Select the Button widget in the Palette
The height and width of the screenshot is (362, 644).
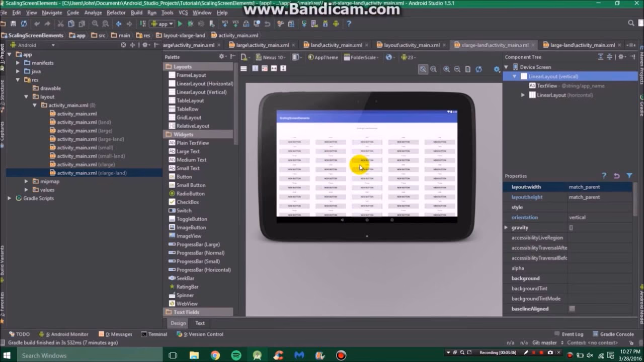184,176
